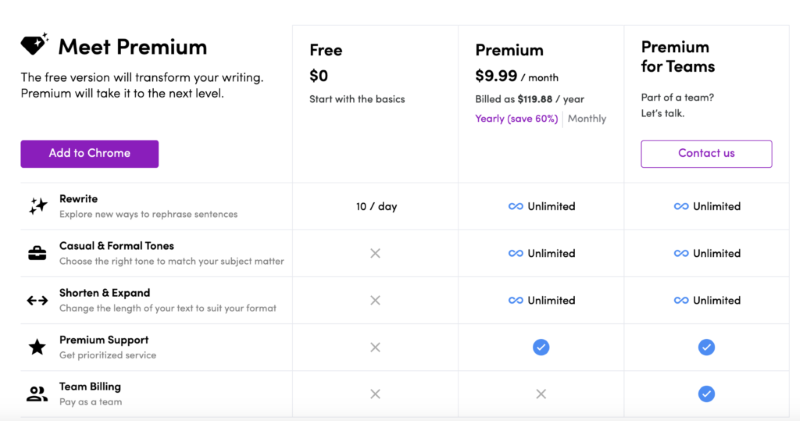
Task: Click the X for Team Billing under Premium
Action: pos(541,394)
